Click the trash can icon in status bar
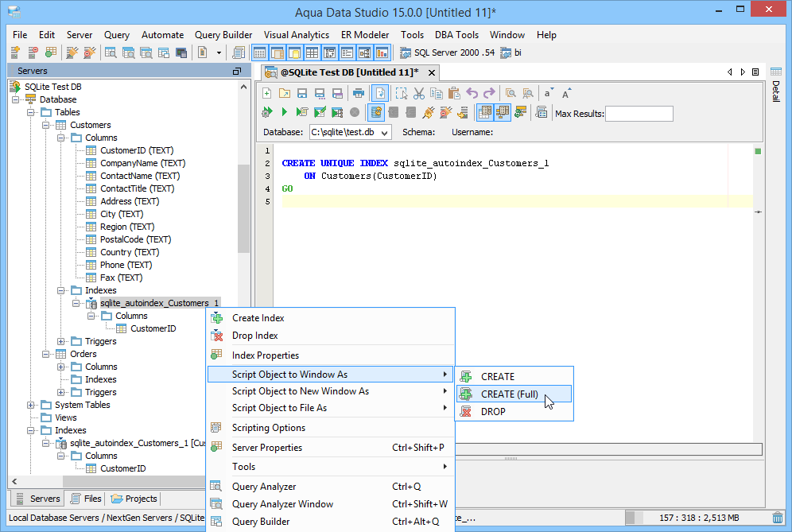 coord(778,518)
